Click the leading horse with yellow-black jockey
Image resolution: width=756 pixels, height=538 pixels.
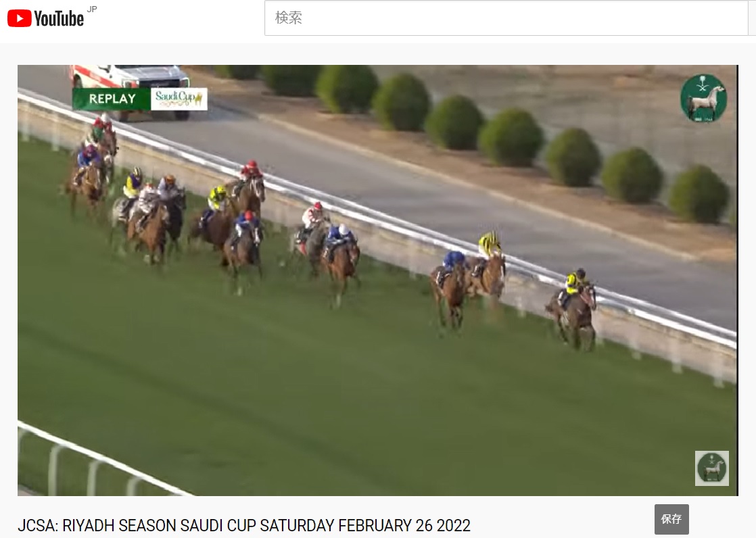tap(573, 308)
